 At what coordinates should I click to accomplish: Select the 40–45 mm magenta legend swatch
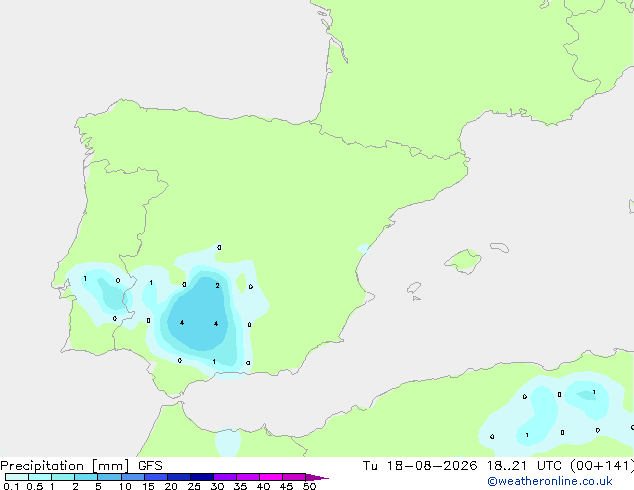click(271, 477)
